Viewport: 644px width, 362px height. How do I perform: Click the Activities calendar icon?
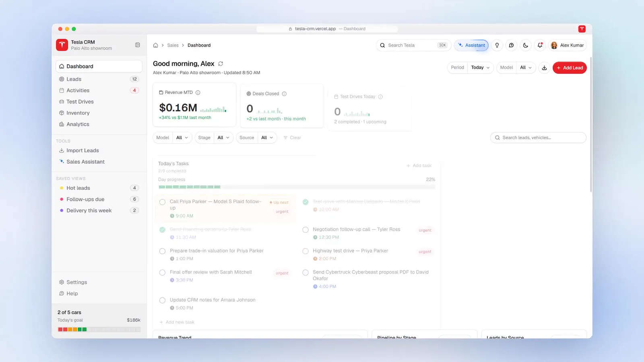pos(62,90)
